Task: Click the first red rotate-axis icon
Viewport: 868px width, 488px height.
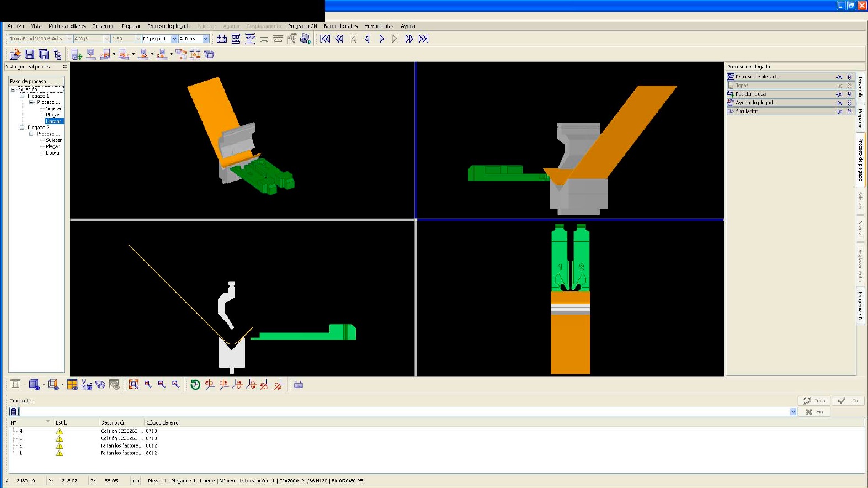Action: coord(209,384)
